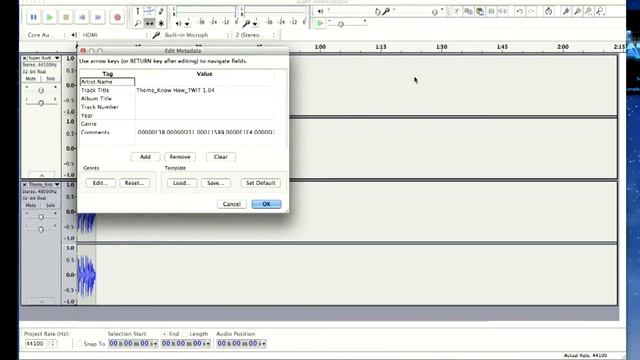
Task: Mute the Super Audi track
Action: pyautogui.click(x=31, y=78)
